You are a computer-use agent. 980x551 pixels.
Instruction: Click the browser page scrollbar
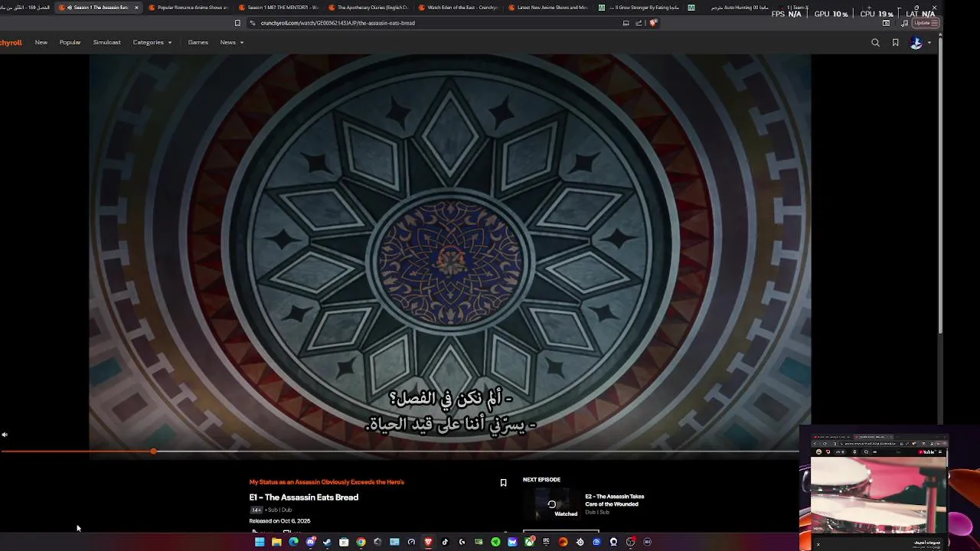tap(941, 184)
